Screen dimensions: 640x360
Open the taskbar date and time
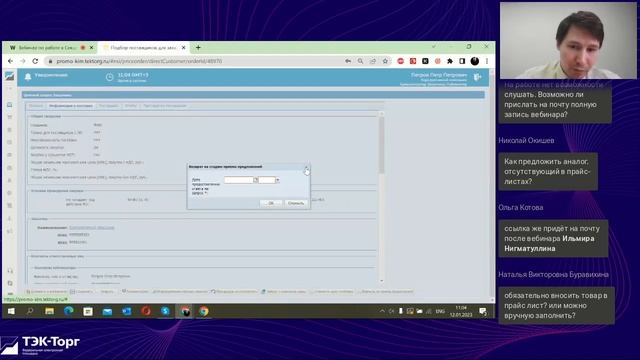pos(461,311)
